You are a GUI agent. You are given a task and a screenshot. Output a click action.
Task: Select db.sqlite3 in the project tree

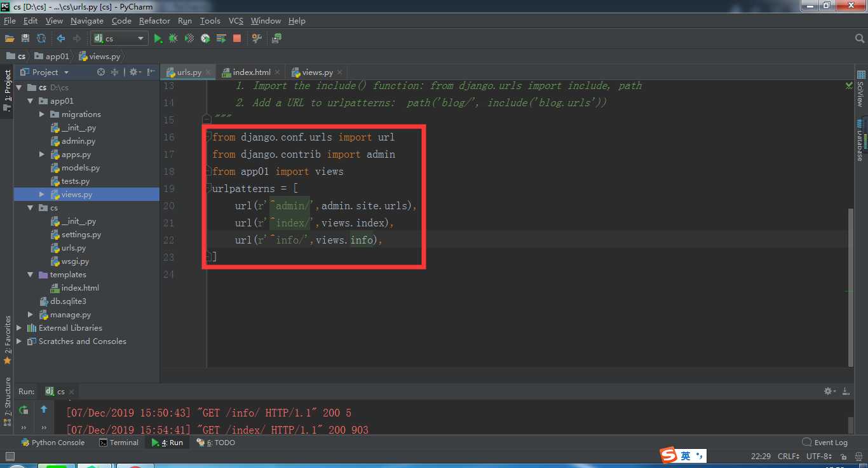pos(68,301)
